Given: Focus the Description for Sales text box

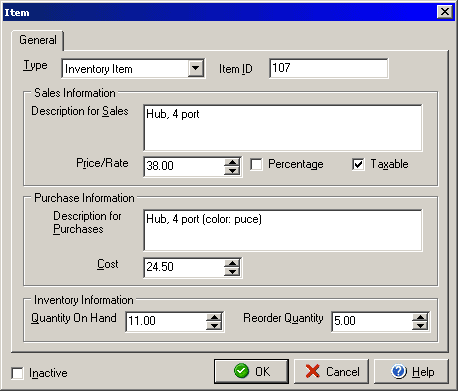Looking at the screenshot, I should pyautogui.click(x=283, y=128).
